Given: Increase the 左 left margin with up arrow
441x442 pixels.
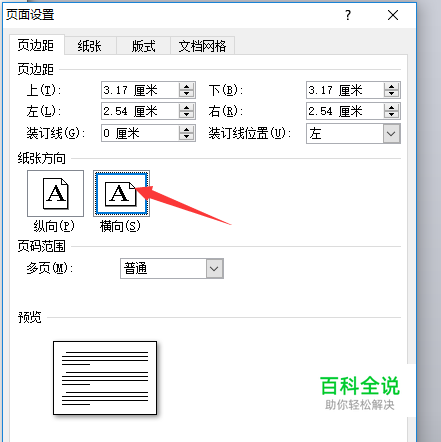Looking at the screenshot, I should (x=186, y=108).
